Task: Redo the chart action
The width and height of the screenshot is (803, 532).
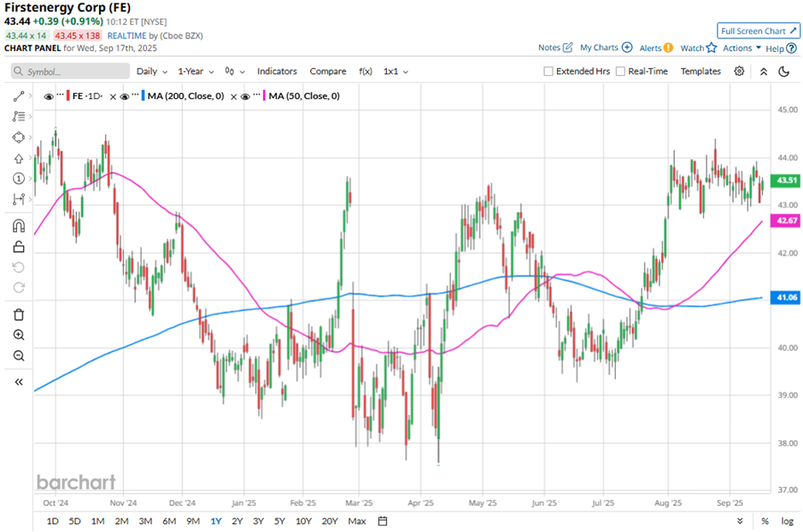Action: [x=19, y=288]
